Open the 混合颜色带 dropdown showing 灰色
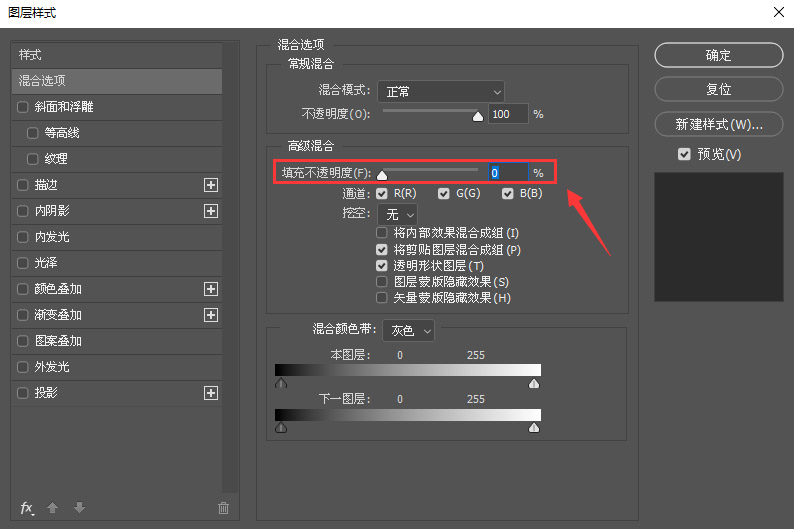The height and width of the screenshot is (529, 794). pos(408,331)
